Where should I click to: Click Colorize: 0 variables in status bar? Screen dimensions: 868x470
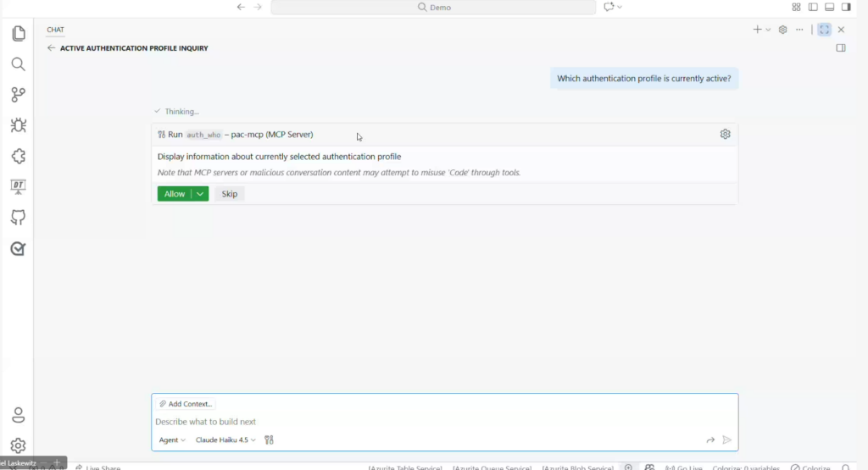(x=746, y=467)
